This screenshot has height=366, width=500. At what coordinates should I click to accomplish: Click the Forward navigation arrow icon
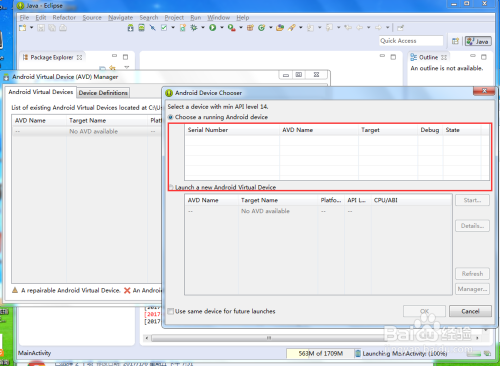click(378, 28)
